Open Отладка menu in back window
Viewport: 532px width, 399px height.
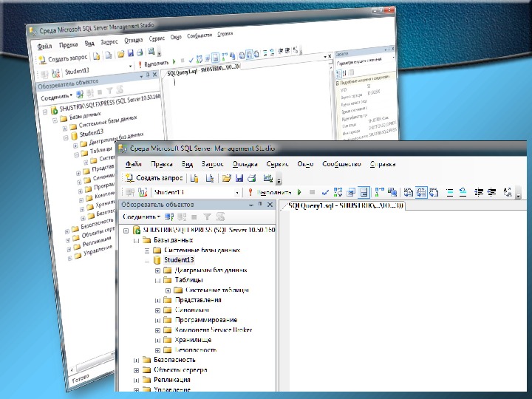133,40
